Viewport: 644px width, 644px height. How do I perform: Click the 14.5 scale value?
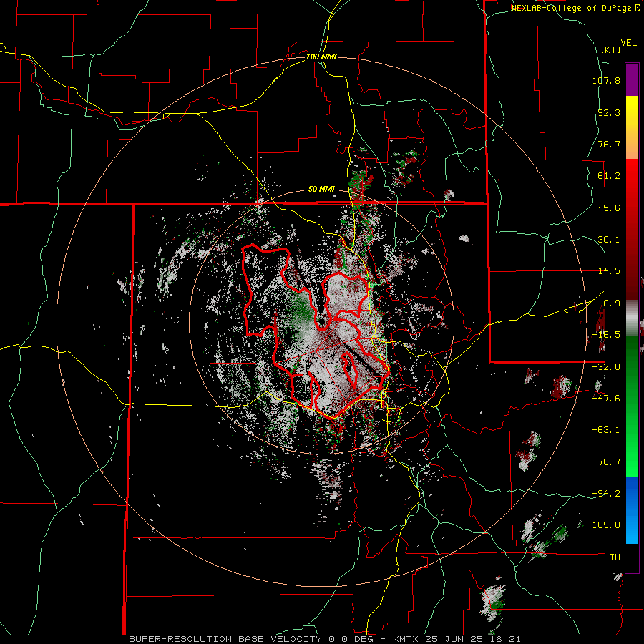(609, 271)
